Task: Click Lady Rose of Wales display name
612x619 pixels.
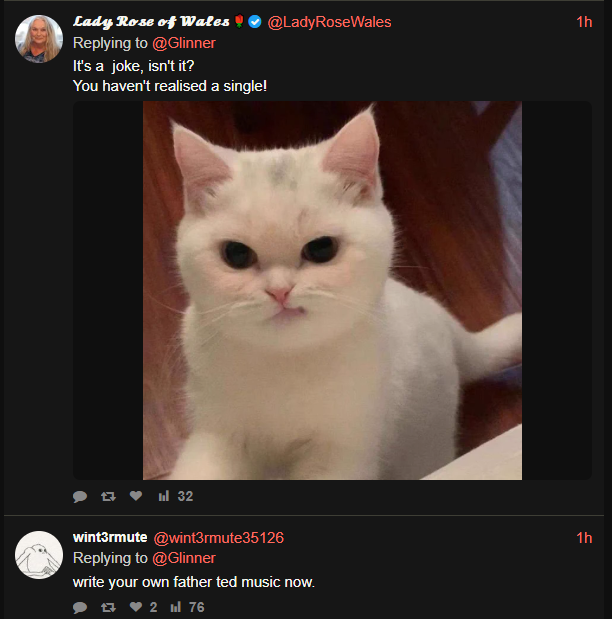Action: tap(151, 22)
